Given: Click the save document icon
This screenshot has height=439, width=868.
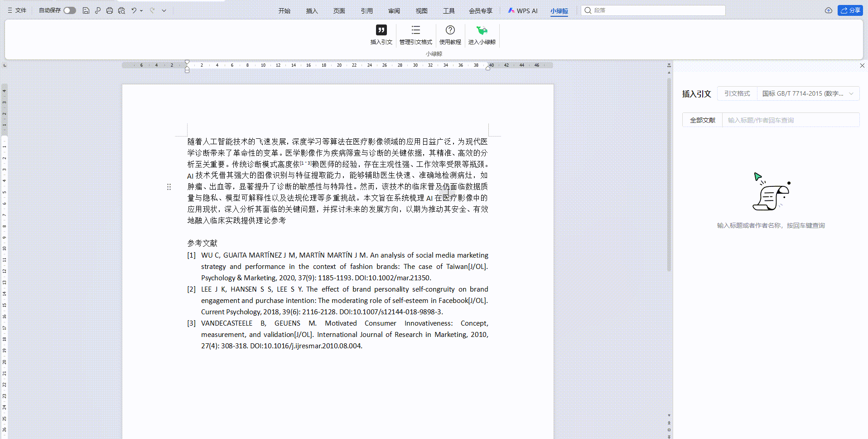Looking at the screenshot, I should coord(86,10).
